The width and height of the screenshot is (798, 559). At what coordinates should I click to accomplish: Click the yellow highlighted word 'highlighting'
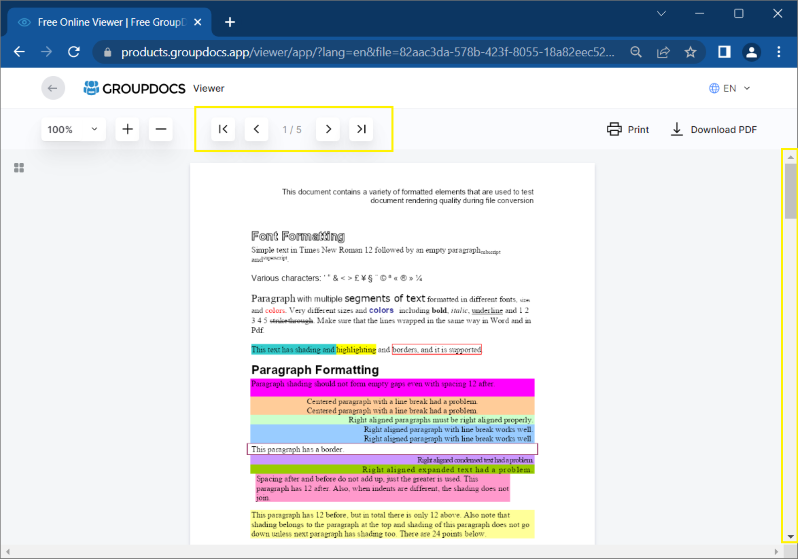coord(356,350)
